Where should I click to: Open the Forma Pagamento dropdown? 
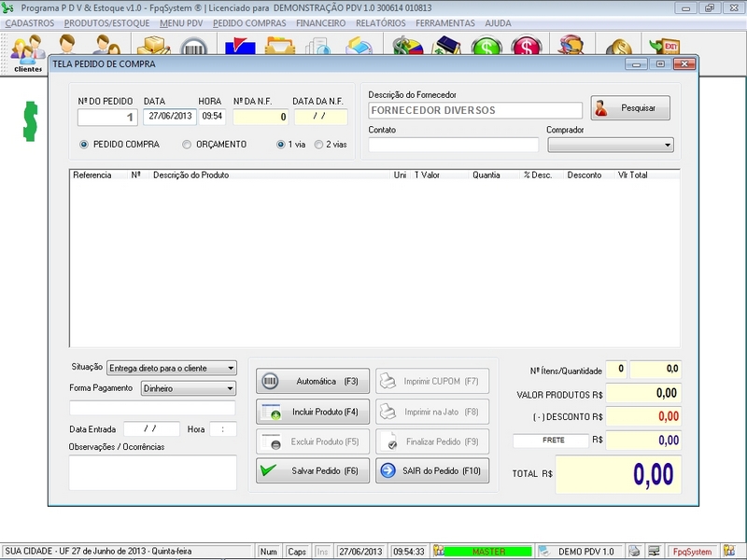(189, 388)
